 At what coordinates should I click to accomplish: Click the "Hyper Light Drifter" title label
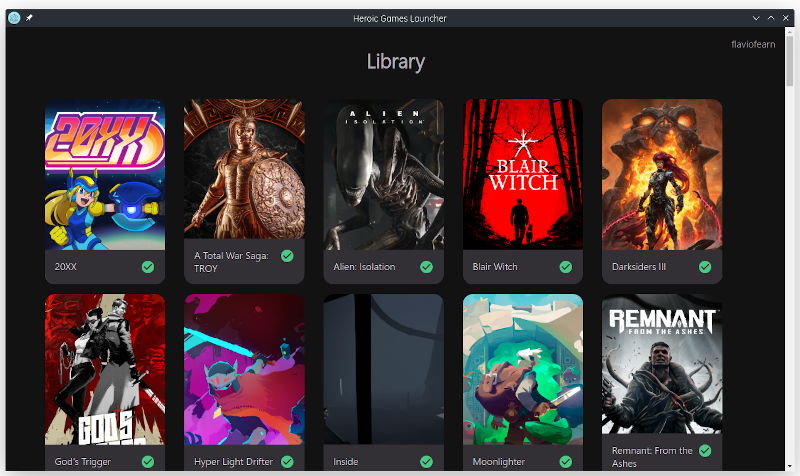coord(234,462)
